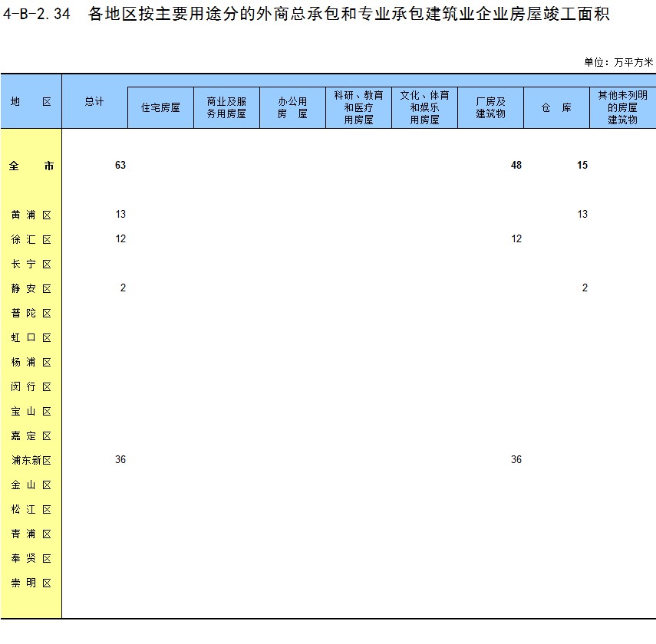Screen dimensions: 656x644
Task: Select the 地区 header cell
Action: point(31,101)
